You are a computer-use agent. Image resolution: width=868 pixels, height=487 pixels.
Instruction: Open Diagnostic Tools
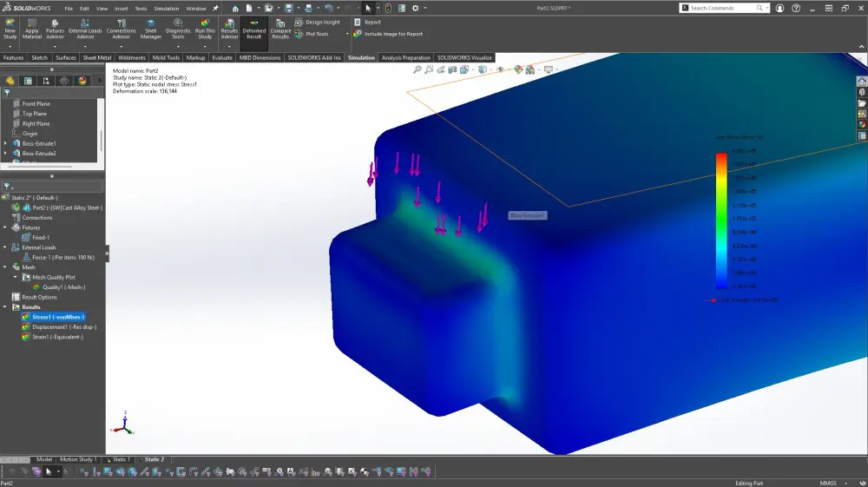pyautogui.click(x=178, y=29)
